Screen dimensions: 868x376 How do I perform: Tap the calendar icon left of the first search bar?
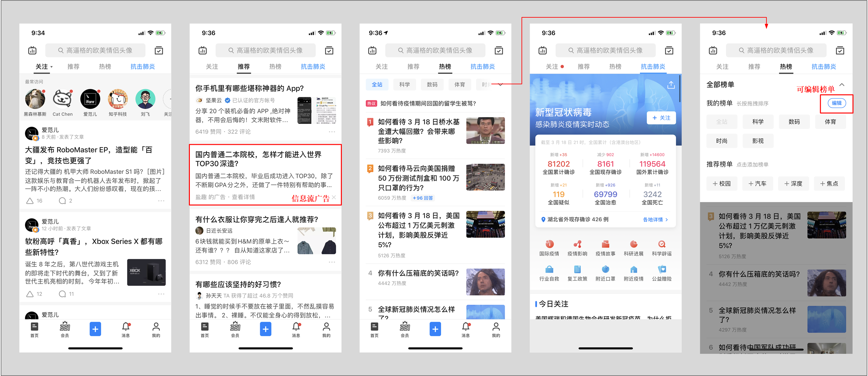click(x=32, y=50)
